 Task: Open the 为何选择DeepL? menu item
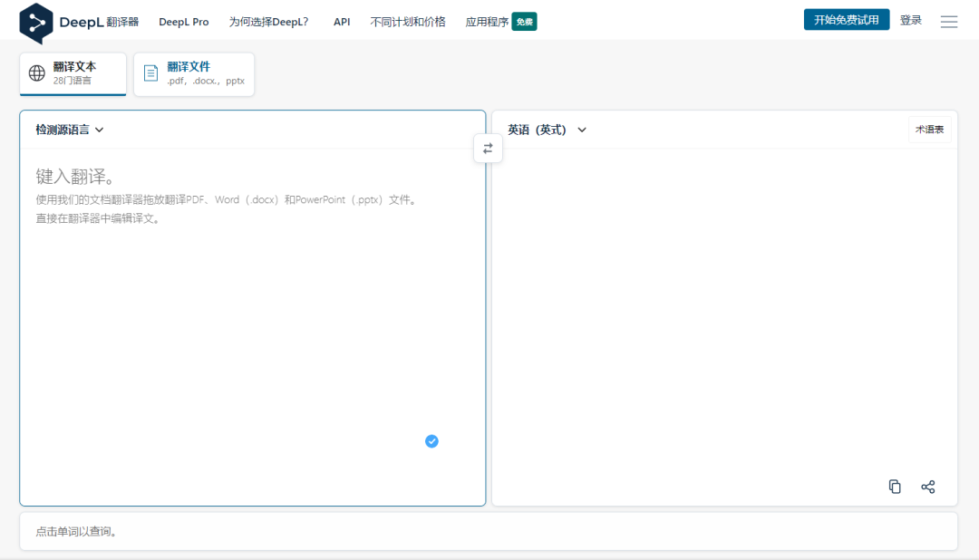(268, 22)
